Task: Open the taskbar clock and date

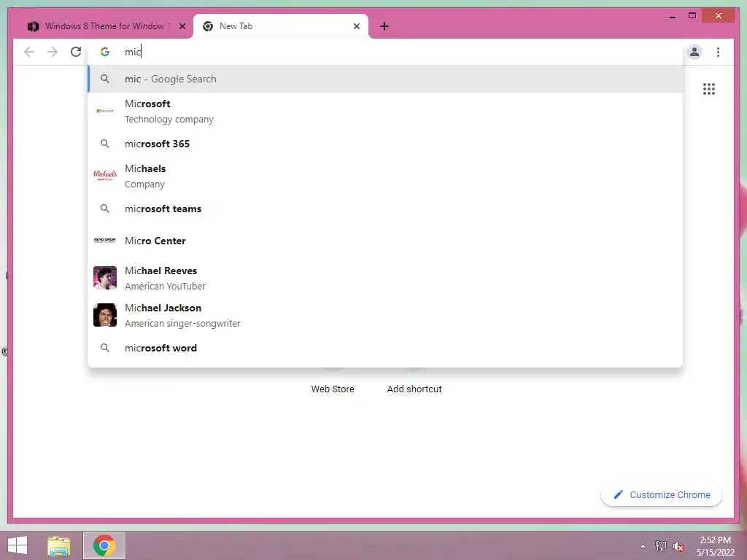Action: coord(715,546)
